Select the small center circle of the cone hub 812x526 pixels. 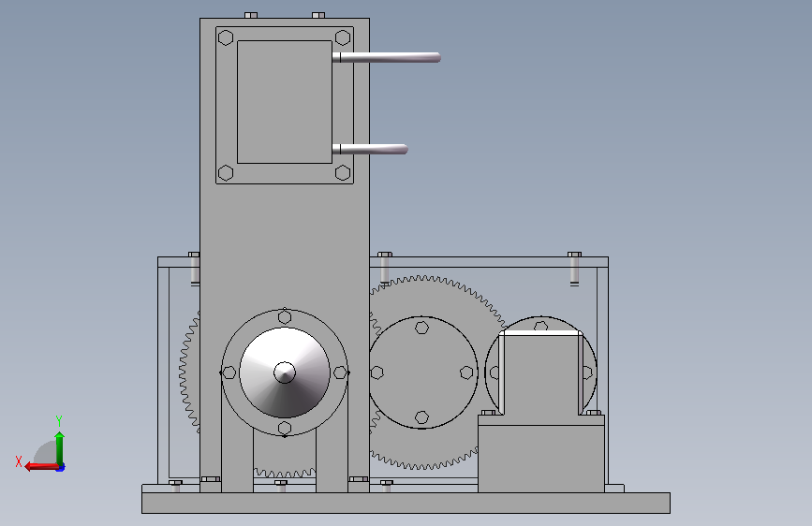pyautogui.click(x=285, y=373)
